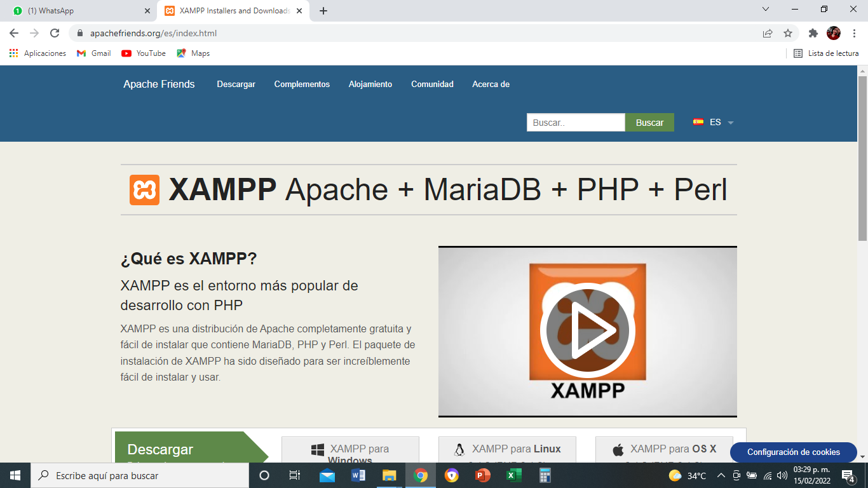
Task: Open the Descargar menu item
Action: coord(236,84)
